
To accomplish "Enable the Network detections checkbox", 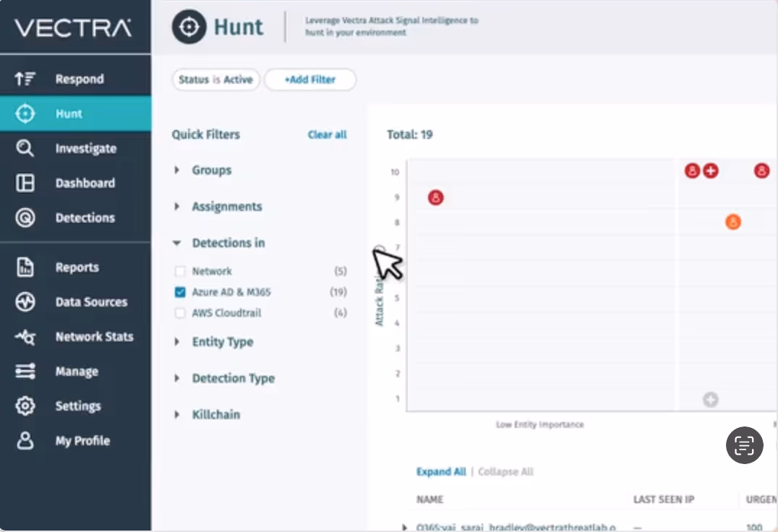I will pos(180,271).
